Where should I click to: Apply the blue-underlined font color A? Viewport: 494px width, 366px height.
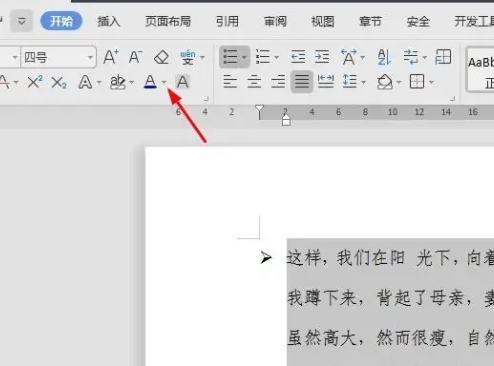click(150, 82)
